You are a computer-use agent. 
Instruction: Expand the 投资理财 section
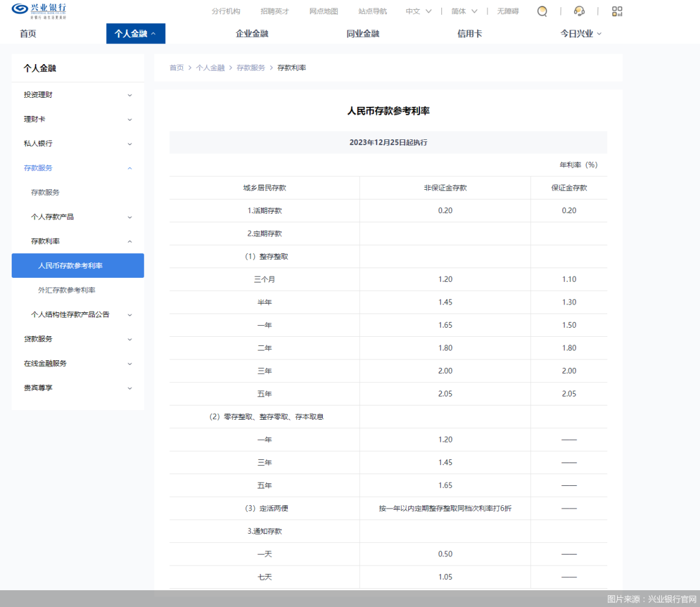coord(78,95)
